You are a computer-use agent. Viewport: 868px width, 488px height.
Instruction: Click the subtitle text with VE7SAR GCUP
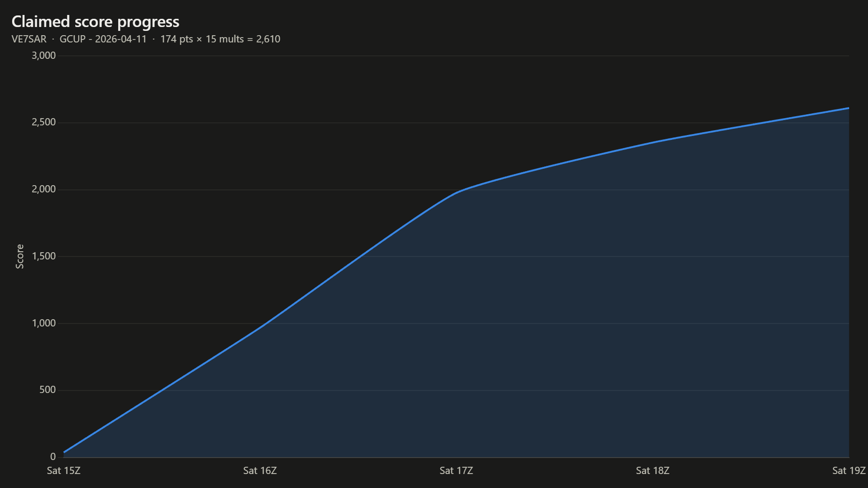click(146, 39)
